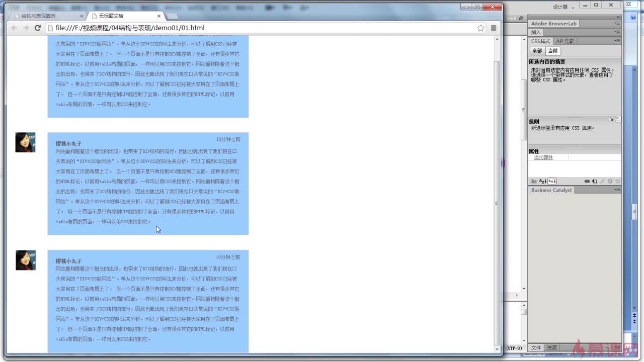Switch to the AP 元素 tab
This screenshot has width=644, height=362.
point(565,41)
